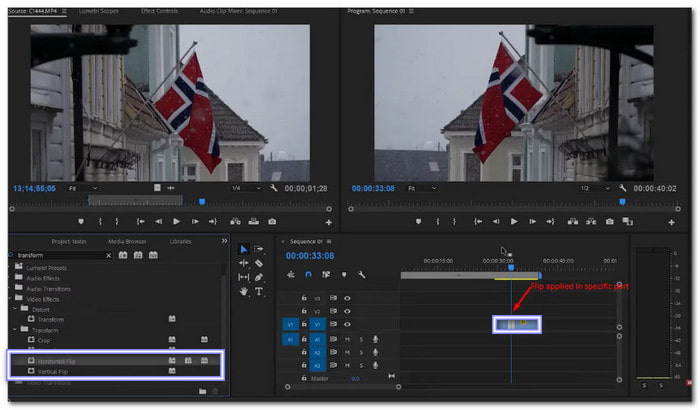This screenshot has width=700, height=410.
Task: Toggle V1 track eye visibility
Action: point(348,324)
